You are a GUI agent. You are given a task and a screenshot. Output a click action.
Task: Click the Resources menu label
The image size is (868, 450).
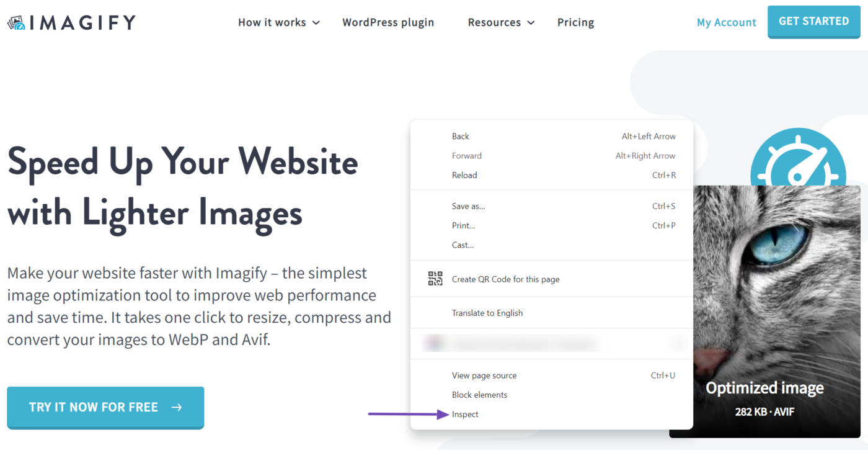(494, 22)
